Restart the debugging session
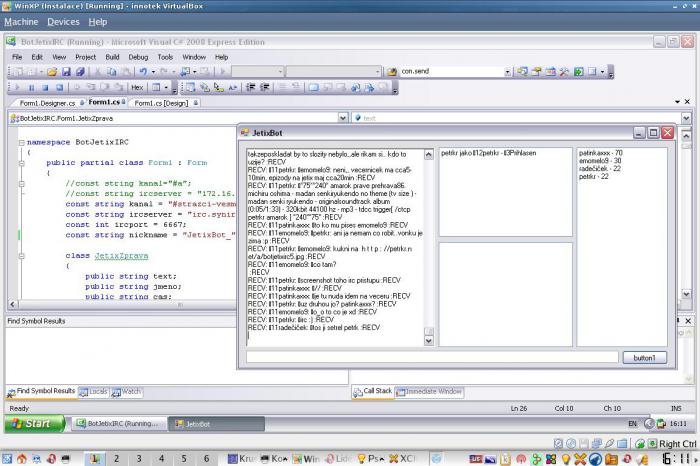 point(59,87)
